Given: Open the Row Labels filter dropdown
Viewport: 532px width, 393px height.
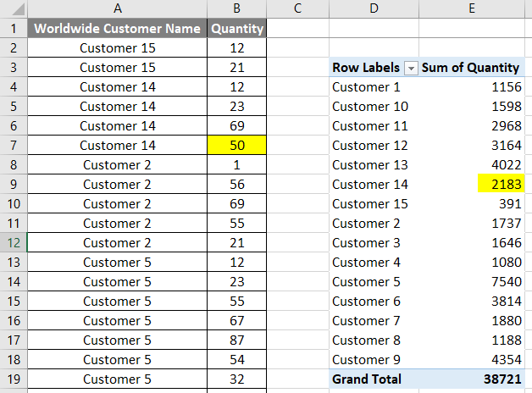Looking at the screenshot, I should [x=411, y=69].
